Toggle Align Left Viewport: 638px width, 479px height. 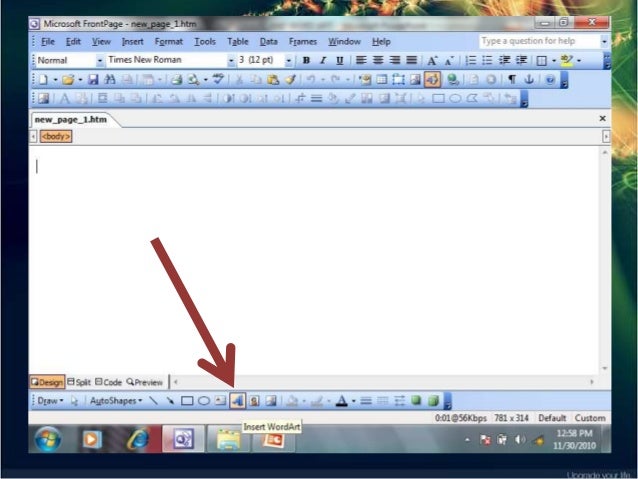361,61
